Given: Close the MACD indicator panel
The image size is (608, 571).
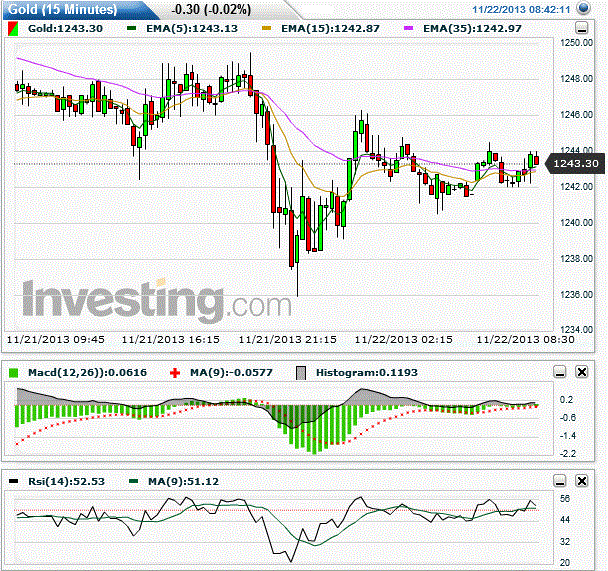Looking at the screenshot, I should [582, 372].
